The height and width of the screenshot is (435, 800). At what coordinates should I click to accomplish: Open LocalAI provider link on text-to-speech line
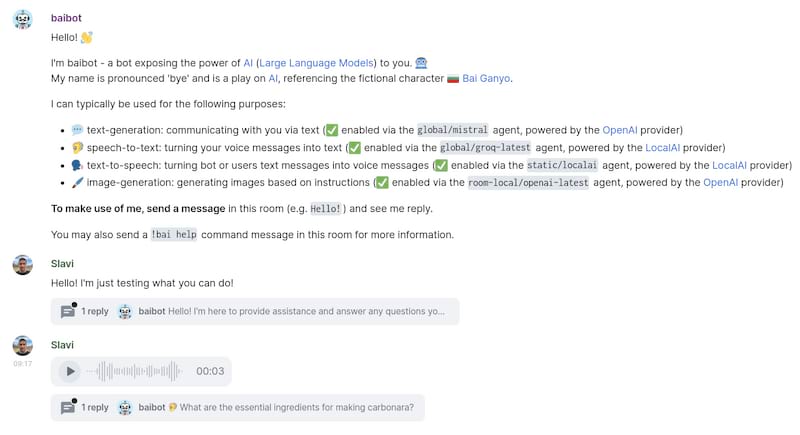730,165
